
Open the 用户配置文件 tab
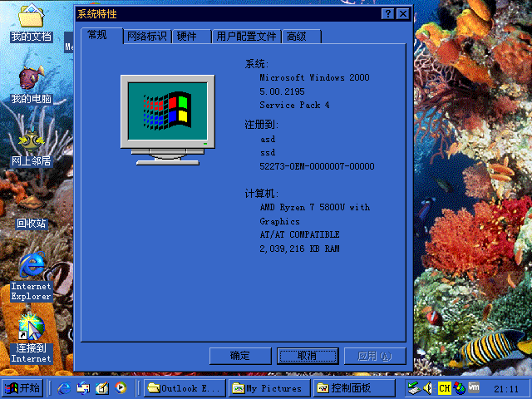pos(245,37)
